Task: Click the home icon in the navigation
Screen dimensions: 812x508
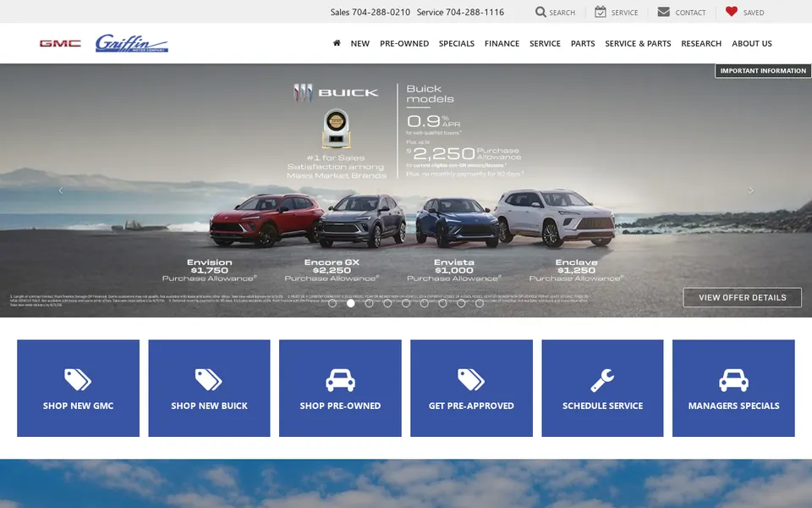Action: click(x=337, y=43)
